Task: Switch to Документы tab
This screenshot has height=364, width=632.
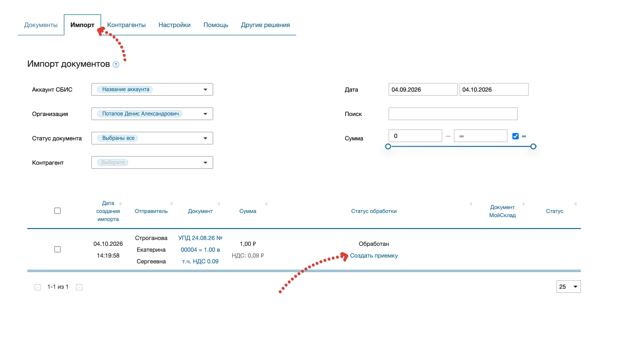Action: (x=41, y=25)
